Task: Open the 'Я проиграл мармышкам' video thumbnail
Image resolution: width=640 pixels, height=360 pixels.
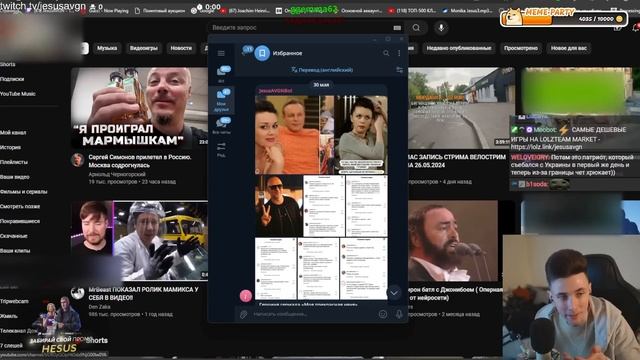Action: click(x=139, y=107)
